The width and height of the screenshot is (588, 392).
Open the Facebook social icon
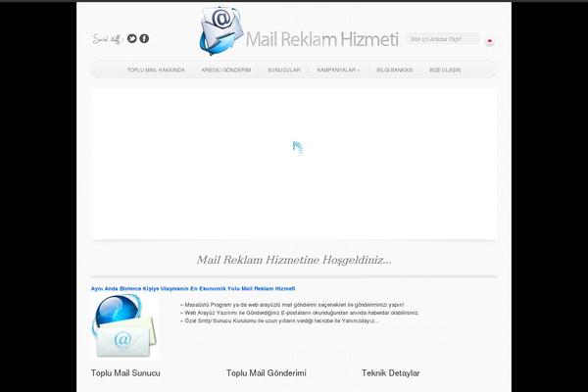[x=144, y=38]
